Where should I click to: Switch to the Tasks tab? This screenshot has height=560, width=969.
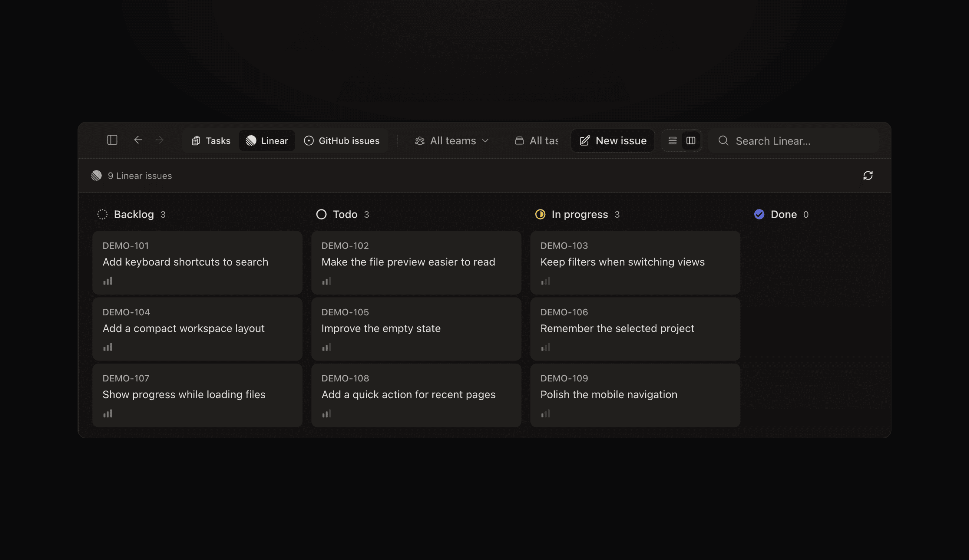point(211,141)
